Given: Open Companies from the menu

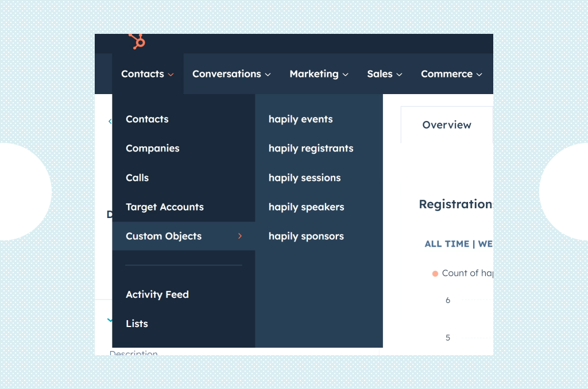Looking at the screenshot, I should pyautogui.click(x=152, y=148).
